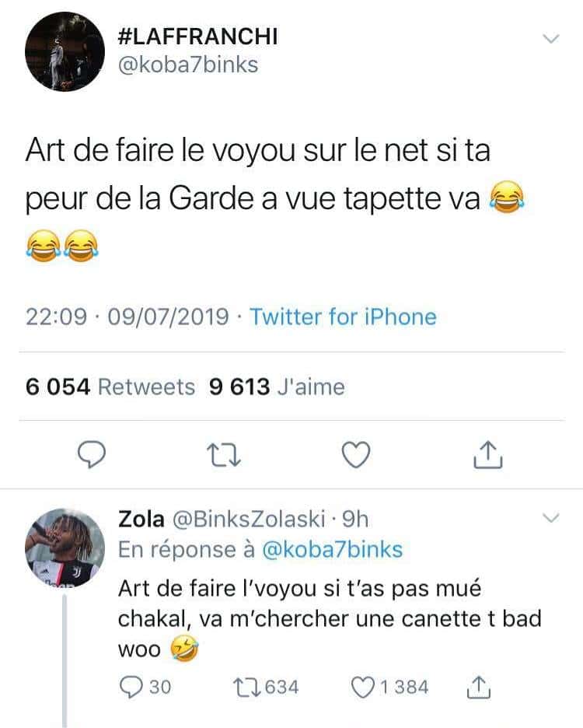Like the main tweet with heart icon
This screenshot has height=728, width=583.
coord(356,454)
